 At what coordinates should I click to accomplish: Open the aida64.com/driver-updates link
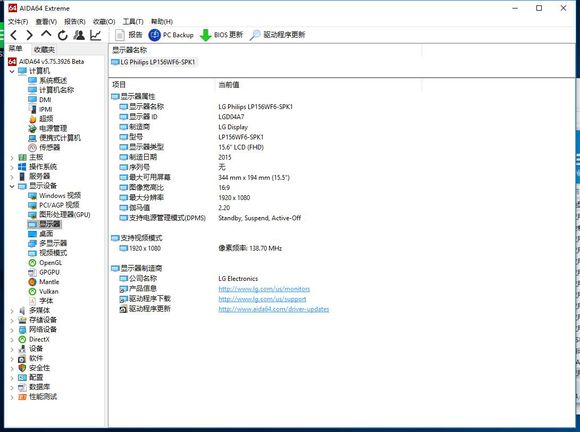coord(274,309)
